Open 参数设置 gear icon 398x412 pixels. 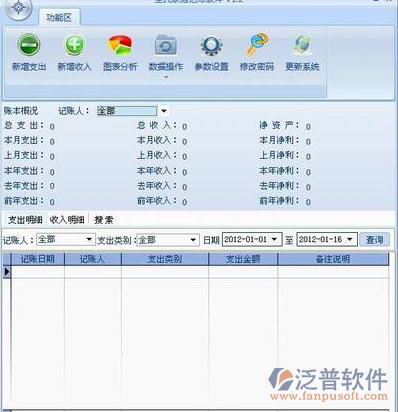(x=211, y=45)
